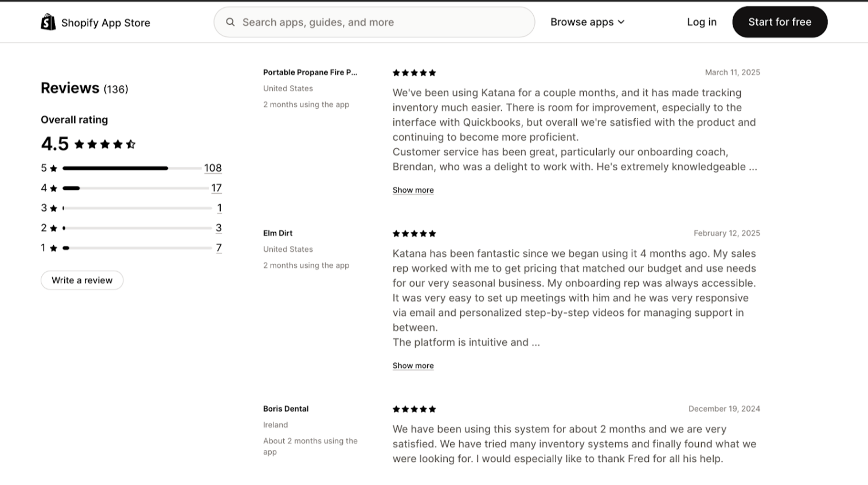The image size is (868, 485).
Task: Click the star rating on Boris Dental review
Action: point(414,409)
